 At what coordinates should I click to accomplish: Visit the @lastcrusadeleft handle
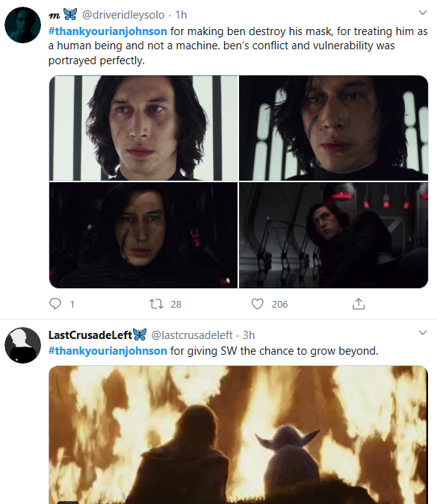click(x=192, y=335)
